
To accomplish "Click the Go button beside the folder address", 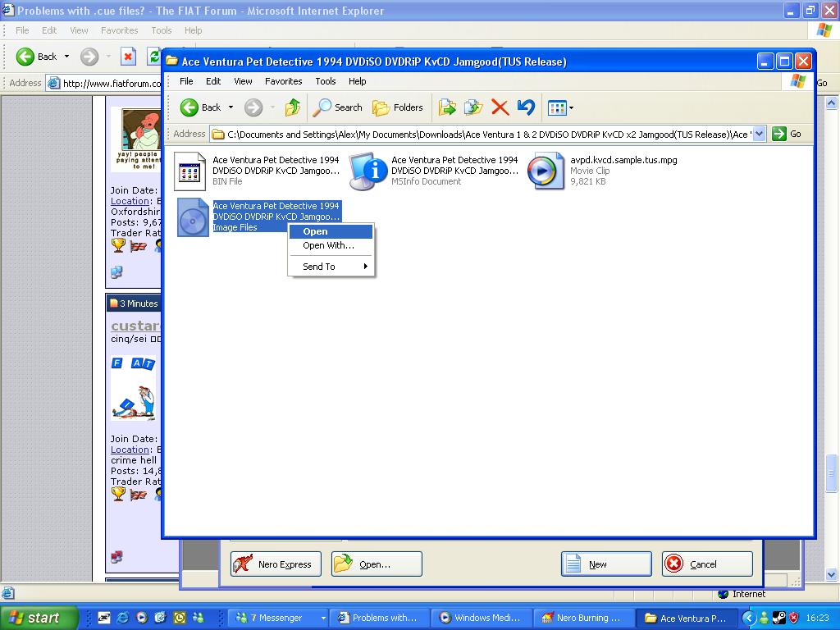I will tap(787, 134).
